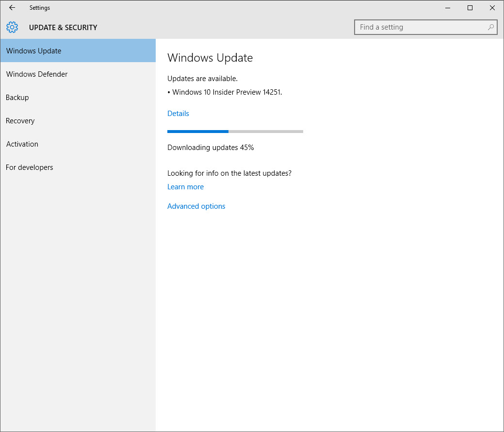The image size is (504, 432).
Task: Click the Update & Security gear icon
Action: [x=12, y=27]
